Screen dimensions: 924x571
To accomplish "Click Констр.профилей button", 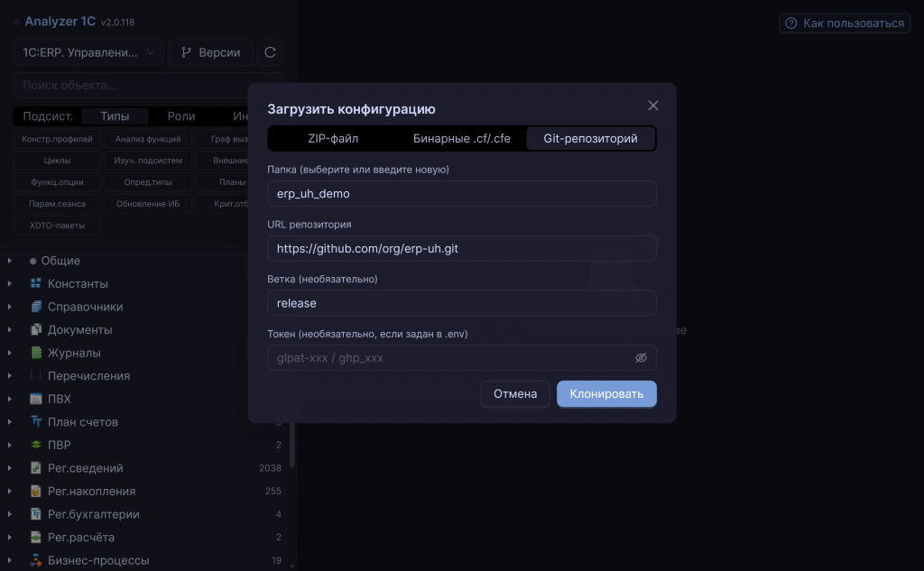I will click(x=57, y=139).
